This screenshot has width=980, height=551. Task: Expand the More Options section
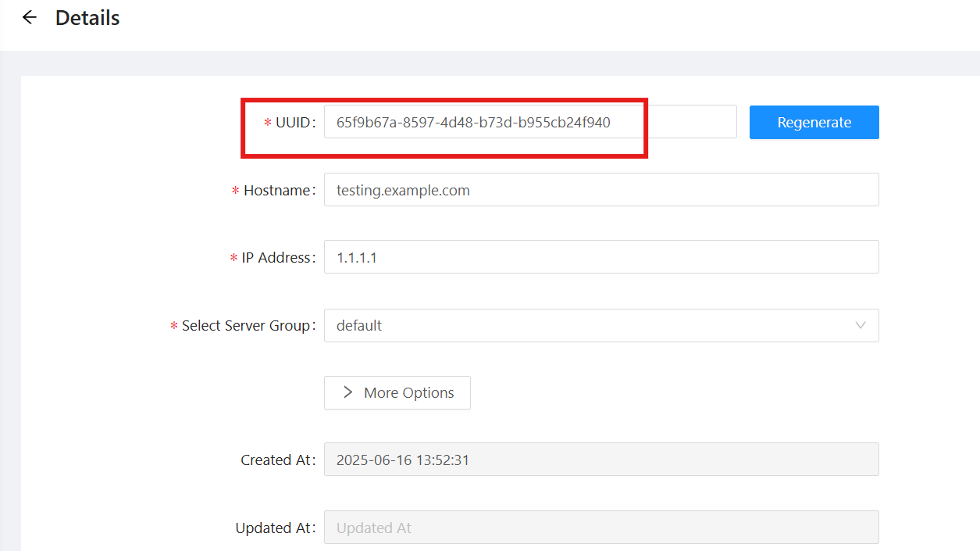[397, 392]
